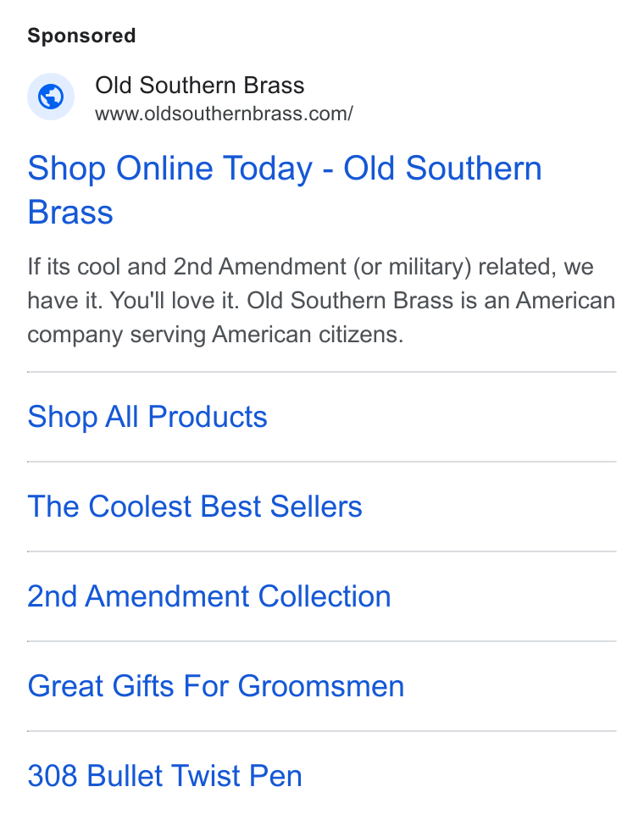Click "Old Southern" in the blue headline
This screenshot has width=644, height=820.
click(442, 169)
